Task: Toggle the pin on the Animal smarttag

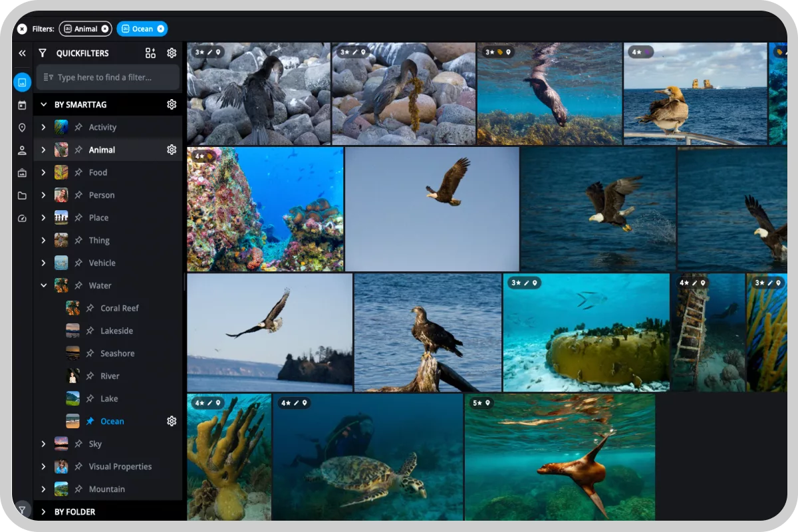Action: [x=78, y=150]
